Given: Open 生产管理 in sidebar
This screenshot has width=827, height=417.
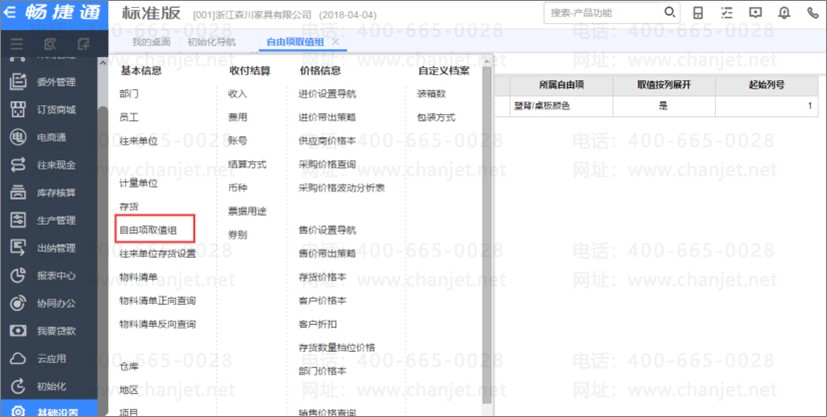Looking at the screenshot, I should click(49, 220).
